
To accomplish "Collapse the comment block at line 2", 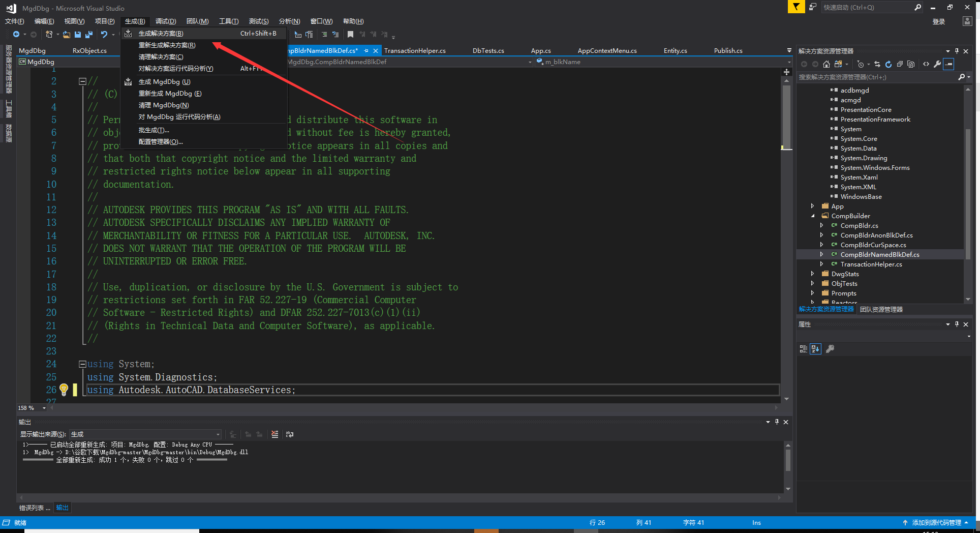I will (x=82, y=81).
